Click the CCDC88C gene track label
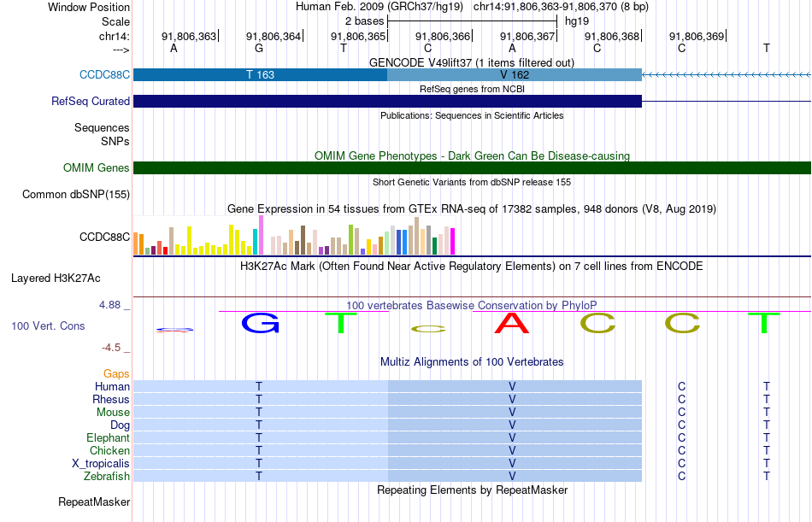 pos(104,74)
